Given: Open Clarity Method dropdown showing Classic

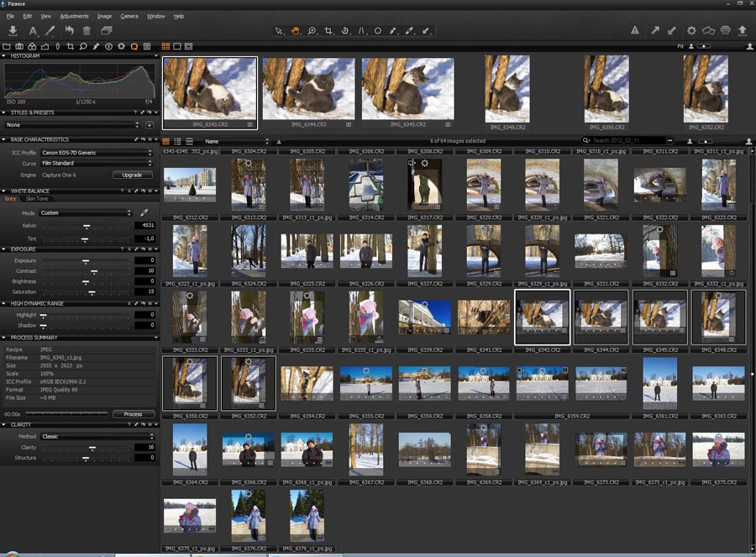Looking at the screenshot, I should click(97, 436).
